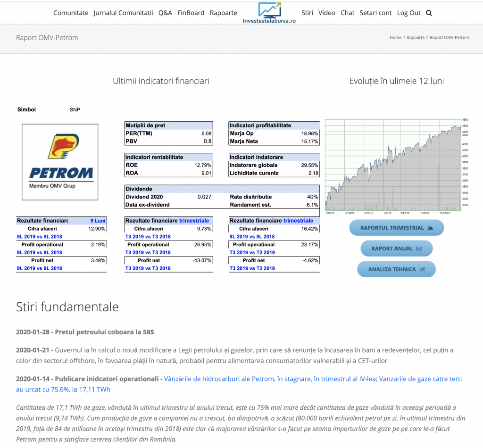The width and height of the screenshot is (483, 448).
Task: Click the Lichiditate curenta value 2.18
Action: click(x=313, y=173)
